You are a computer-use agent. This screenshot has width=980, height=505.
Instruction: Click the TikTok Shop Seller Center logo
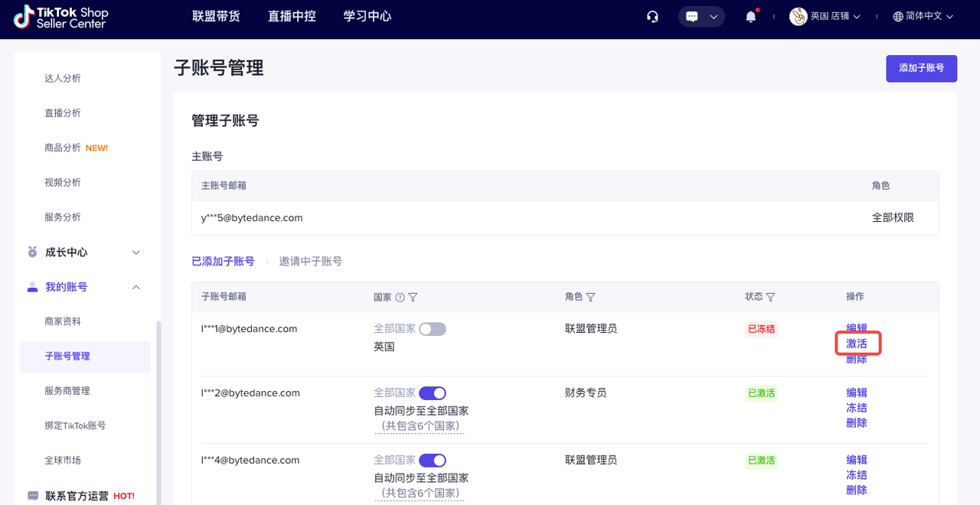tap(61, 17)
